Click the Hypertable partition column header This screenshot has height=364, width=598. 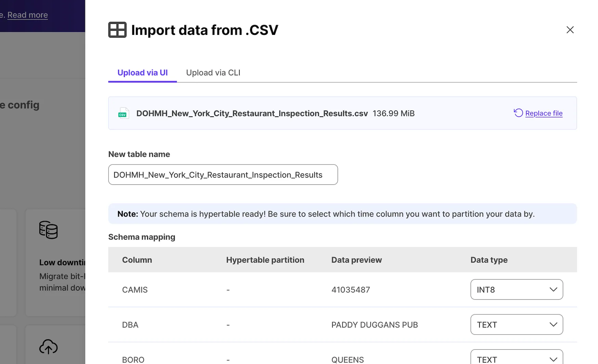[x=265, y=260]
